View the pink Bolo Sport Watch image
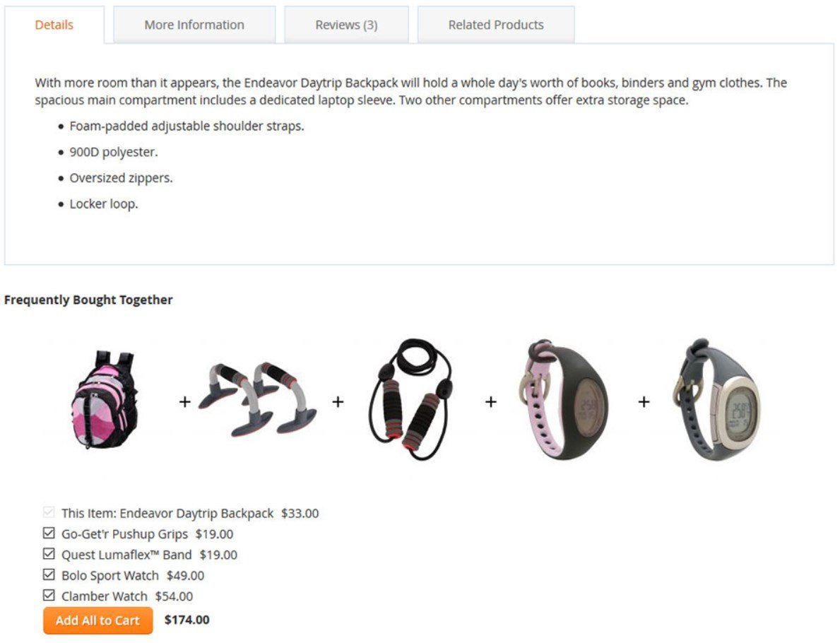This screenshot has width=840, height=643. 564,399
